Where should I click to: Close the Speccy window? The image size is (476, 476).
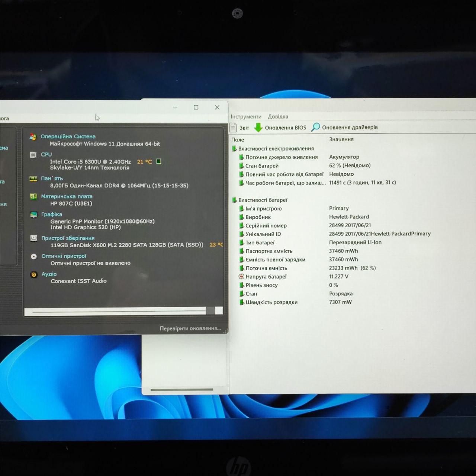click(x=217, y=107)
